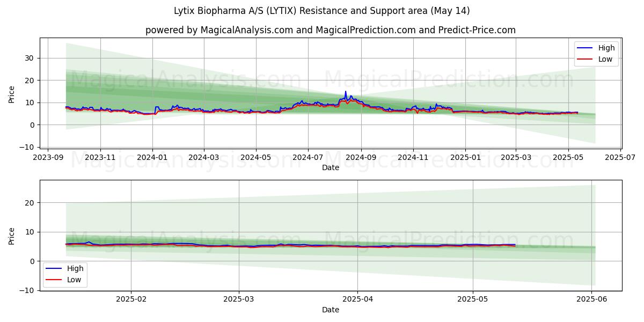
Task: Click 'High' in the top chart legend
Action: [x=606, y=48]
